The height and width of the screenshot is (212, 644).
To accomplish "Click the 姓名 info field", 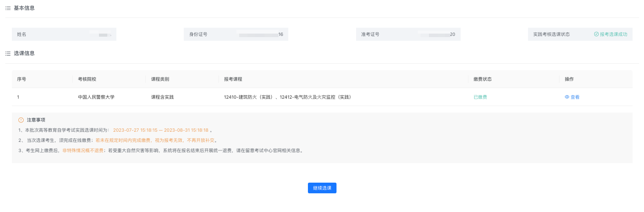I will (x=64, y=34).
